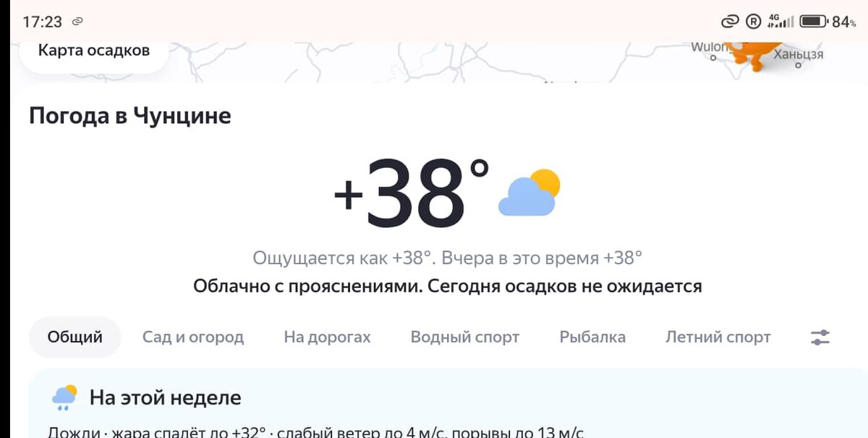Open the Рыбалка tab
The image size is (868, 438).
pyautogui.click(x=593, y=336)
